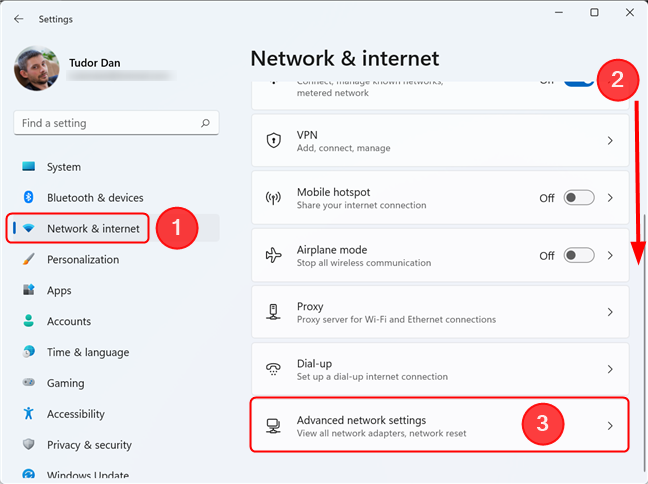648x484 pixels.
Task: Click the Accessibility figure icon
Action: [x=29, y=413]
